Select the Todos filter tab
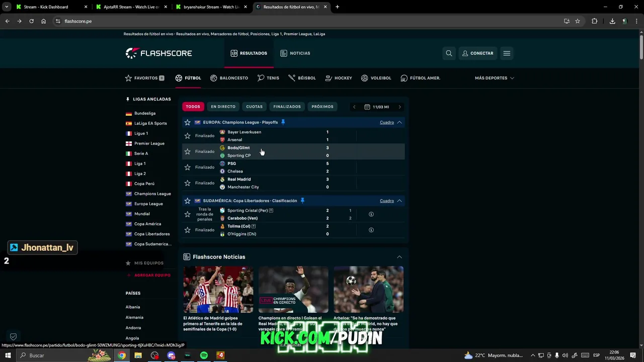The image size is (644, 362). tap(193, 107)
